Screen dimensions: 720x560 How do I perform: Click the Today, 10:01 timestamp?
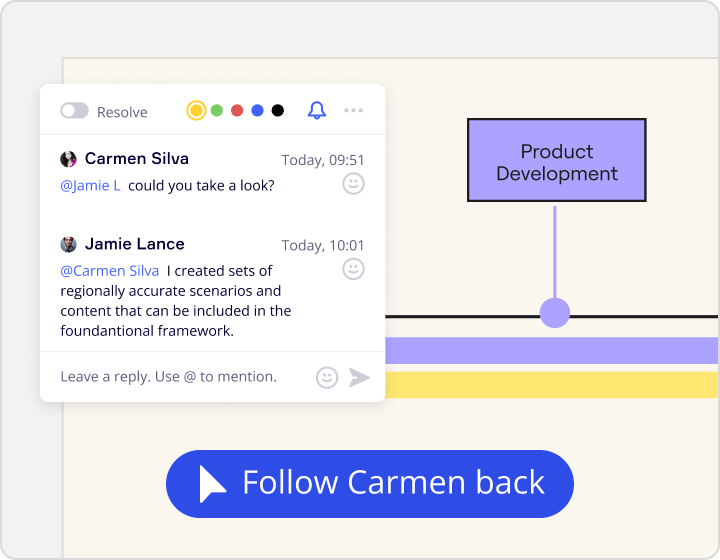pos(322,246)
